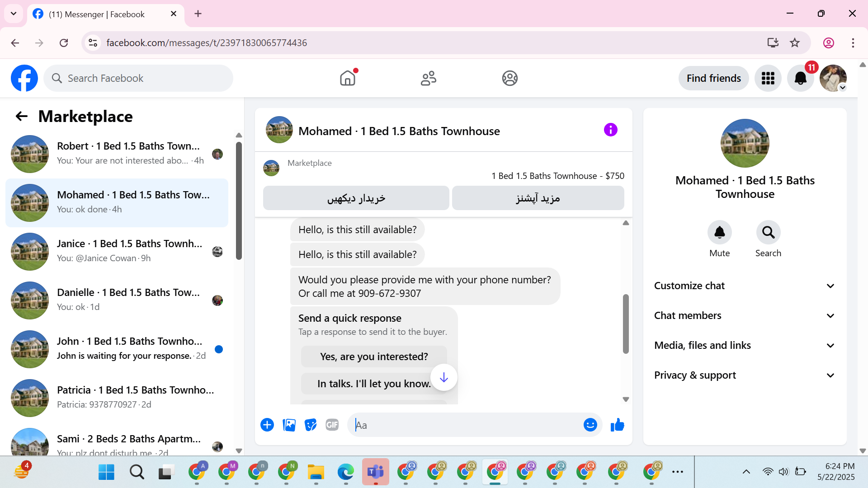Open Sami's 2 Beds apartment conversation
868x488 pixels.
(x=117, y=440)
